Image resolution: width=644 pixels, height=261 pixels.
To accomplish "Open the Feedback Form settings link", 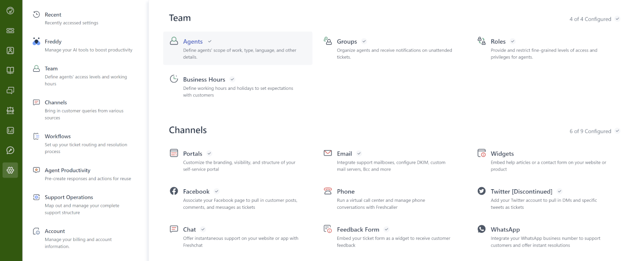I will [358, 229].
